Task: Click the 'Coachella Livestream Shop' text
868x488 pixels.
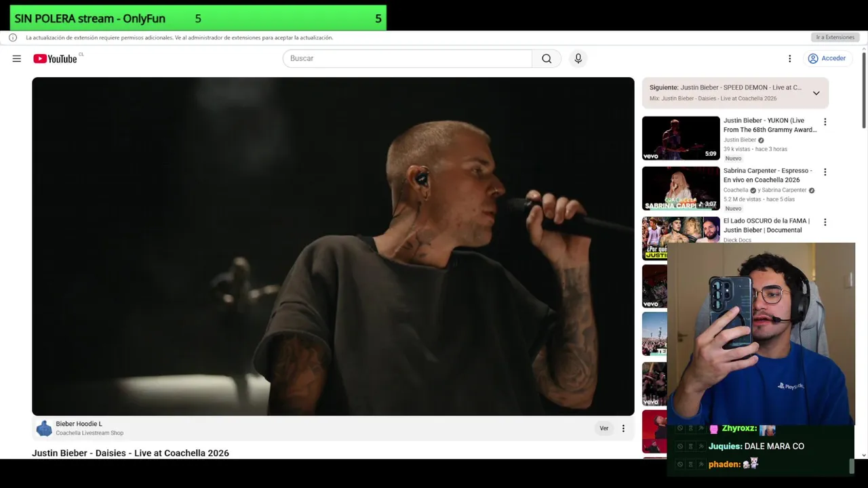Action: [90, 433]
